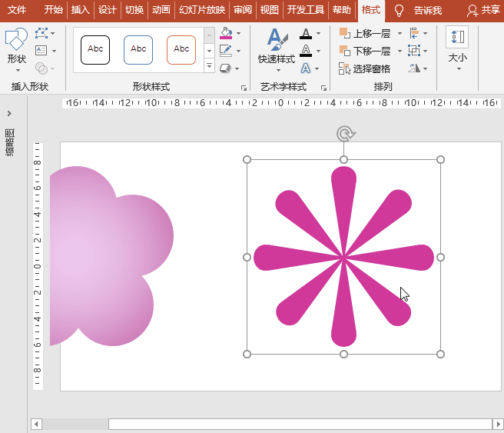Click the Align objects icon
Screen dimensions: 504x433
point(415,34)
